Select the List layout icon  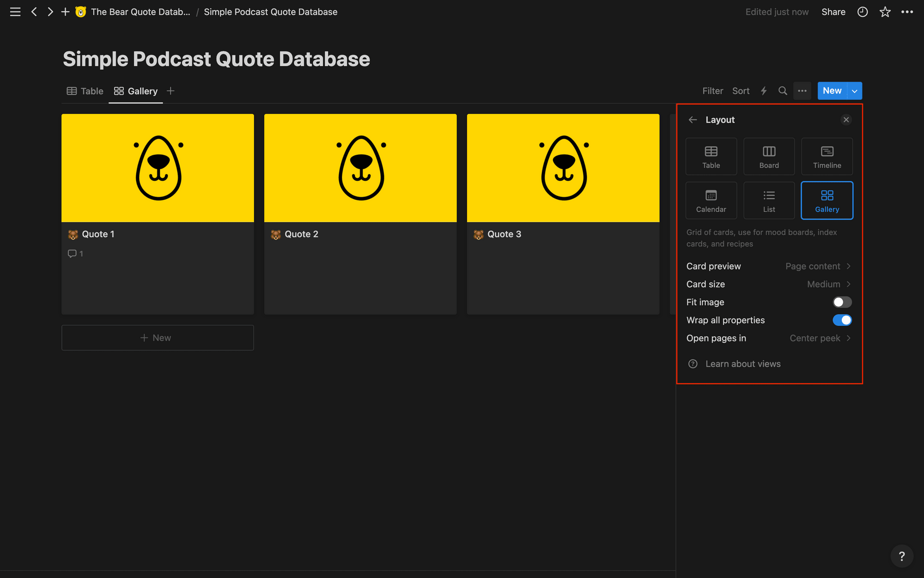[769, 200]
